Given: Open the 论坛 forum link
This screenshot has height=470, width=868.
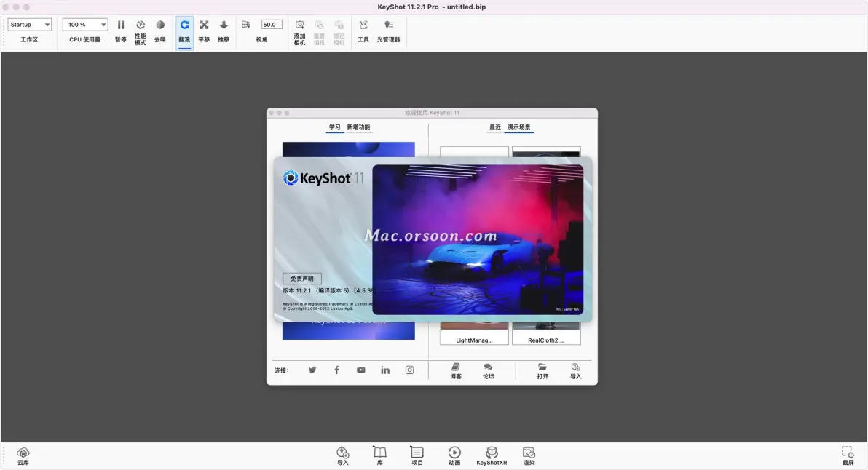Looking at the screenshot, I should (488, 371).
